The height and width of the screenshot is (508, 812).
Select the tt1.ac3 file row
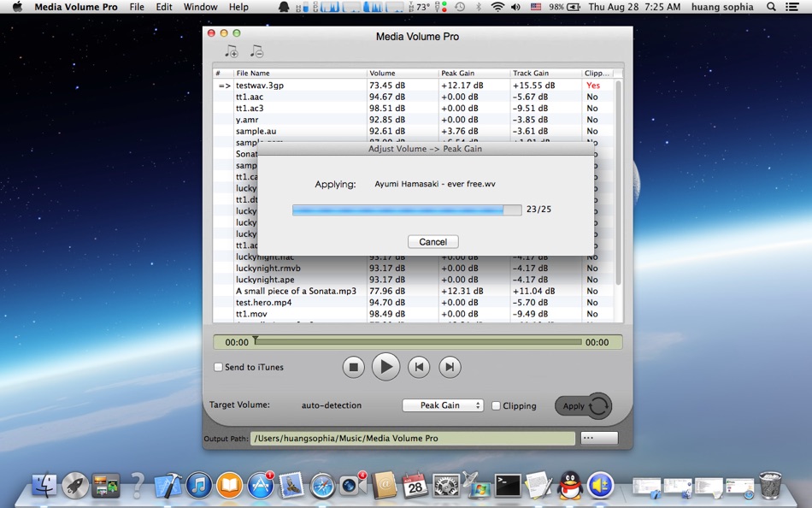[413, 109]
